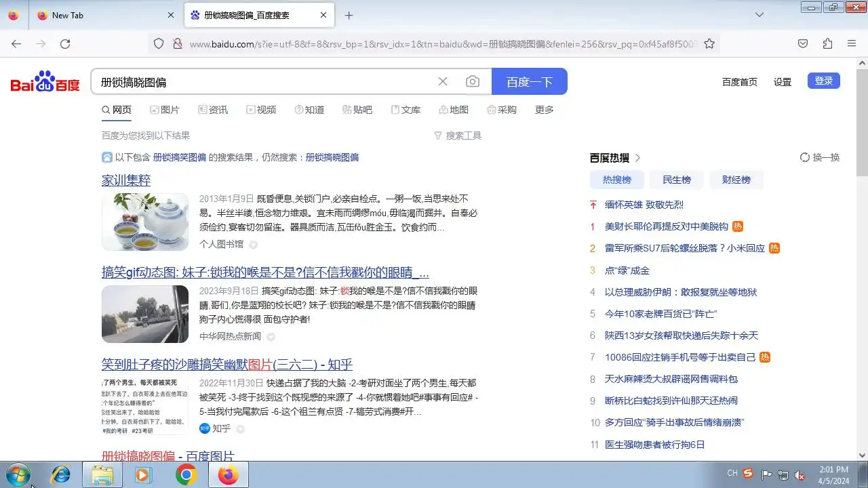Open hot topic 今年10家老牌百货已阵亡
The width and height of the screenshot is (868, 488).
[661, 314]
